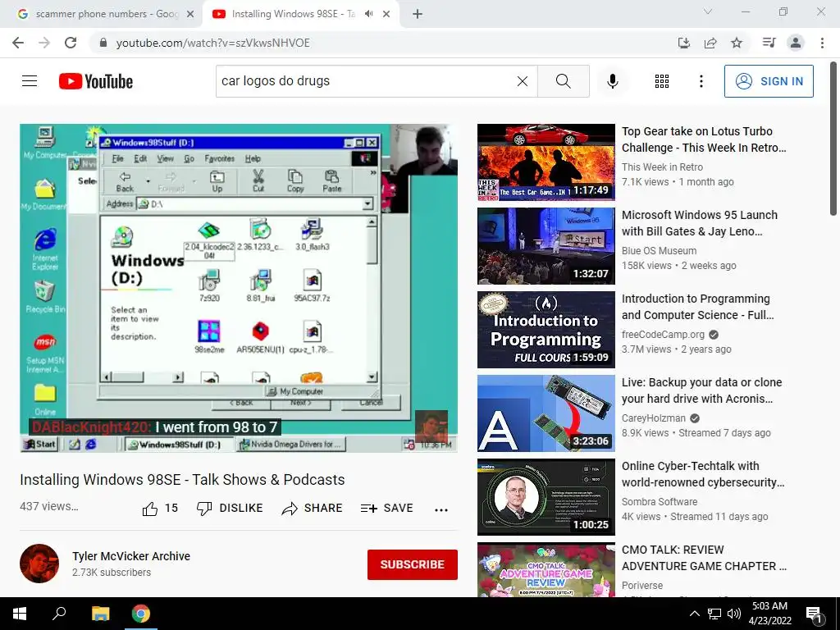Viewport: 840px width, 630px height.
Task: Open Online Cyber-Techtalk video thumbnail
Action: coord(546,496)
